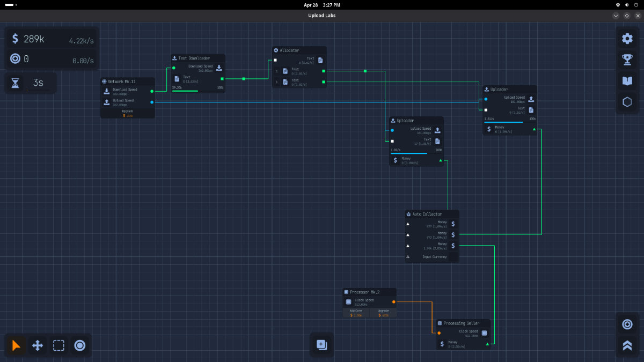This screenshot has width=644, height=362.
Task: Click the Processor Mk.2 orange output port
Action: (393, 302)
